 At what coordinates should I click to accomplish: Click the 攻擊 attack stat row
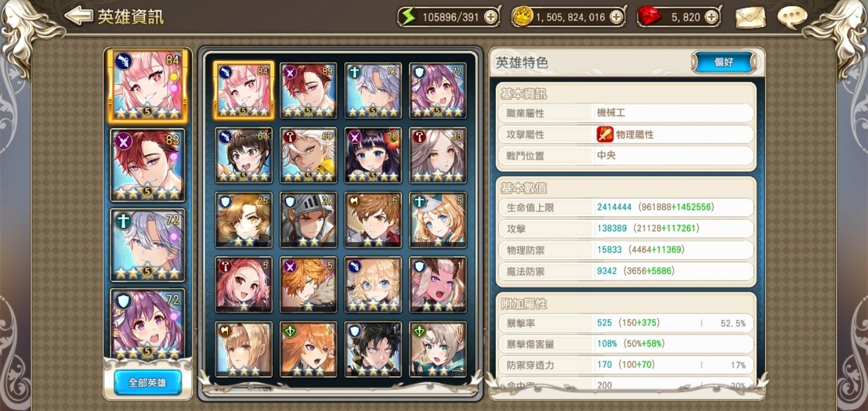626,228
